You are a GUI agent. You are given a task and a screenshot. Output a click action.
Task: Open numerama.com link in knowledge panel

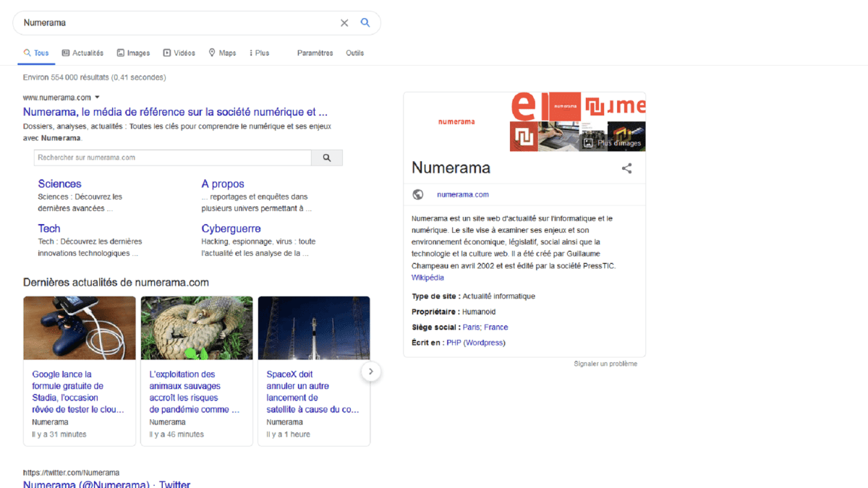tap(463, 194)
